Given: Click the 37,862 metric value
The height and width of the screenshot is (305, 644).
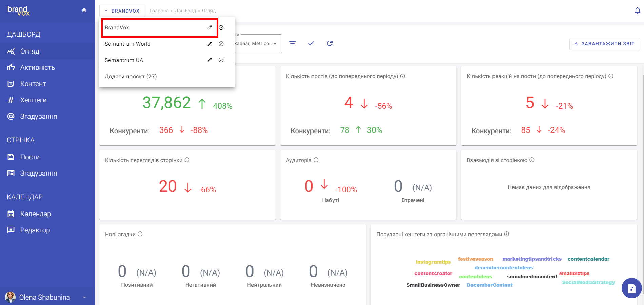Looking at the screenshot, I should coord(167,103).
